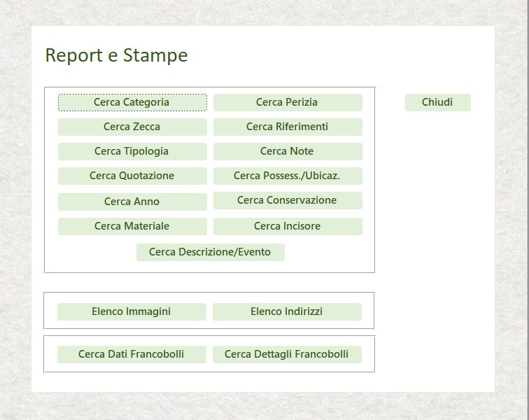The height and width of the screenshot is (420, 529).
Task: Click Cerca Tipologia
Action: point(132,151)
